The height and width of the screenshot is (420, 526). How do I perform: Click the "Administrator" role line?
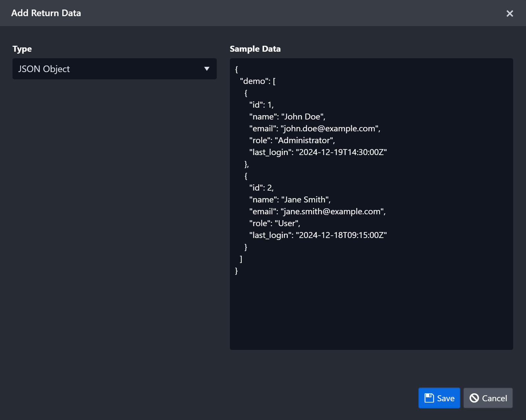(x=292, y=141)
